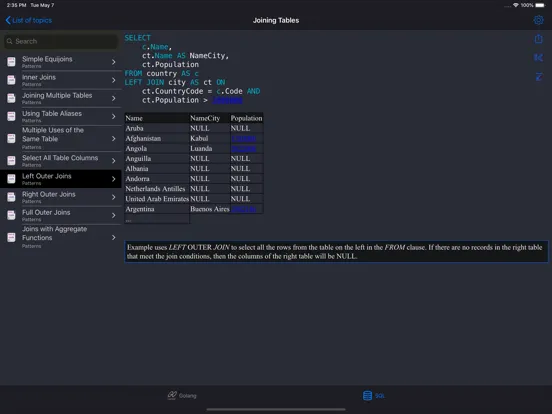Click the Left Outer Joins document icon
The image size is (552, 414).
(11, 179)
